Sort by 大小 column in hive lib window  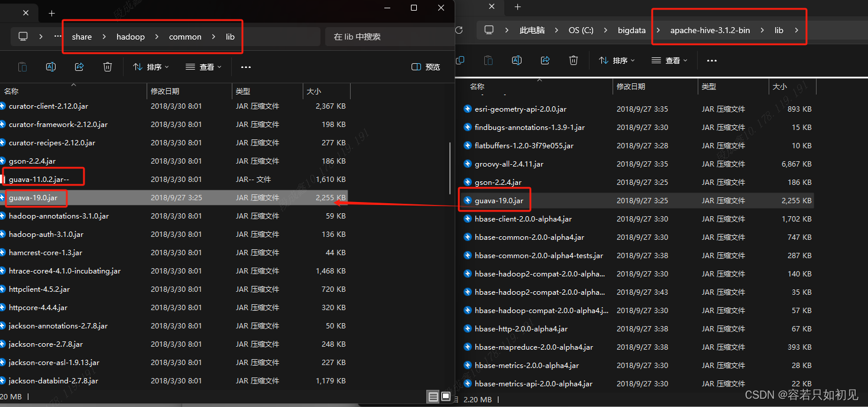[792, 86]
